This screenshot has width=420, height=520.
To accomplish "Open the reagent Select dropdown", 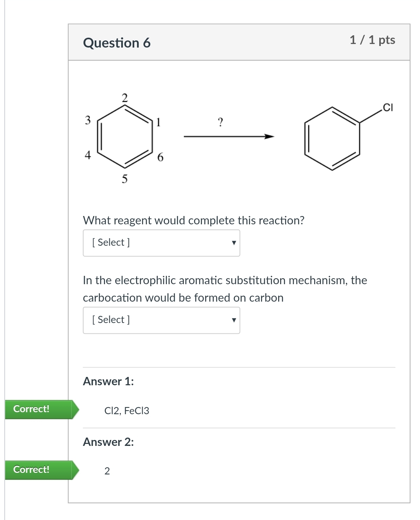I will pyautogui.click(x=161, y=243).
